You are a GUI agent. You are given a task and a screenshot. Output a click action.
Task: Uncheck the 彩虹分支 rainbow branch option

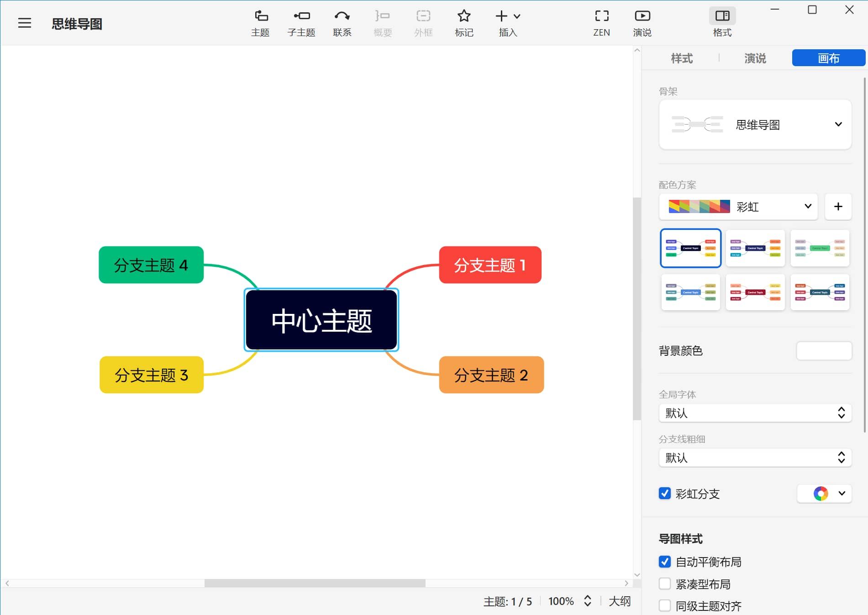click(x=665, y=494)
